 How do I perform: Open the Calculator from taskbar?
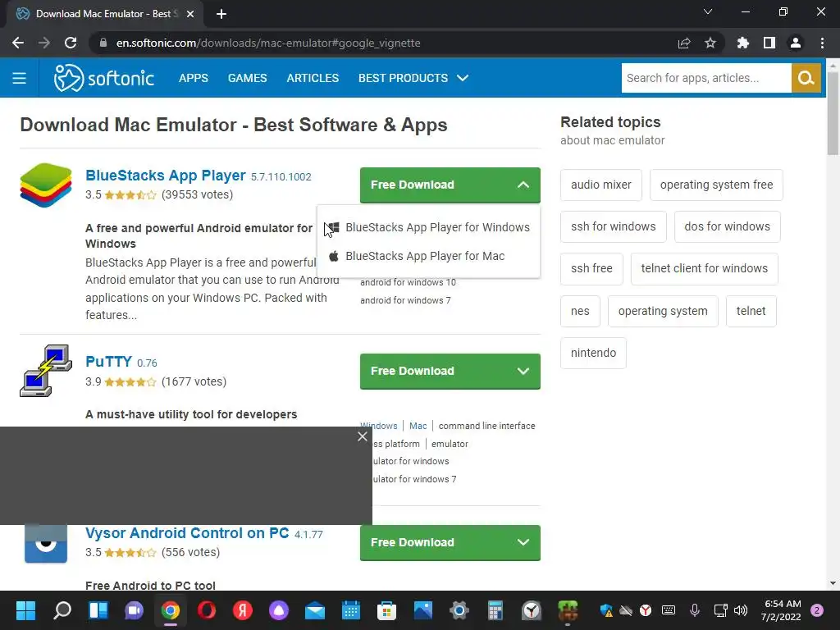[x=495, y=610]
